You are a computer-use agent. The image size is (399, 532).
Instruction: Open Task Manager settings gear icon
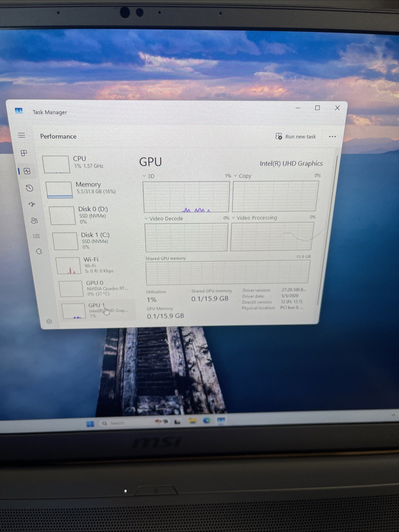[49, 321]
